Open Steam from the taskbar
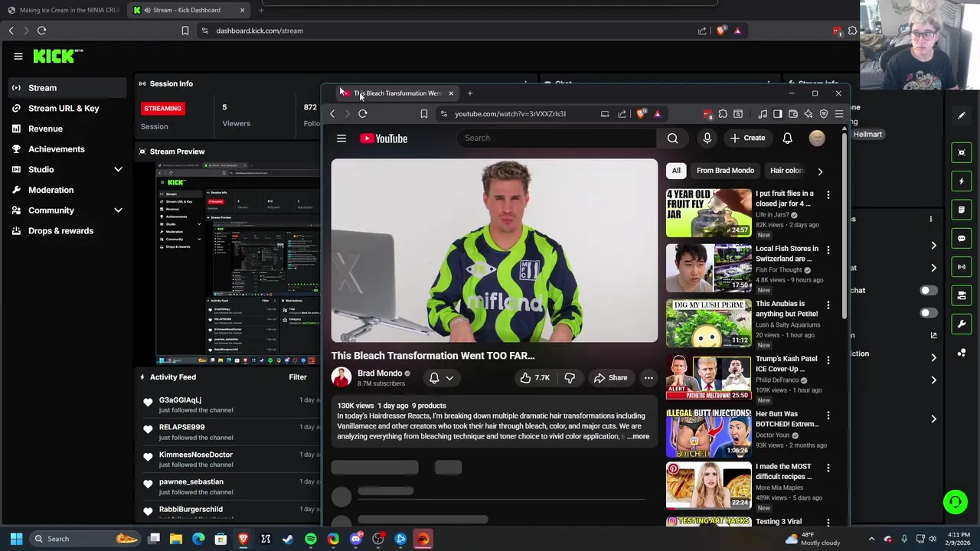This screenshot has width=980, height=551. [x=288, y=539]
